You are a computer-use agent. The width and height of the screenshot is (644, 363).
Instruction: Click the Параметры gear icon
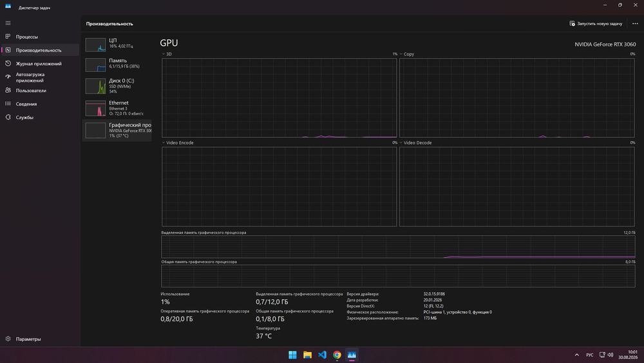(x=8, y=338)
